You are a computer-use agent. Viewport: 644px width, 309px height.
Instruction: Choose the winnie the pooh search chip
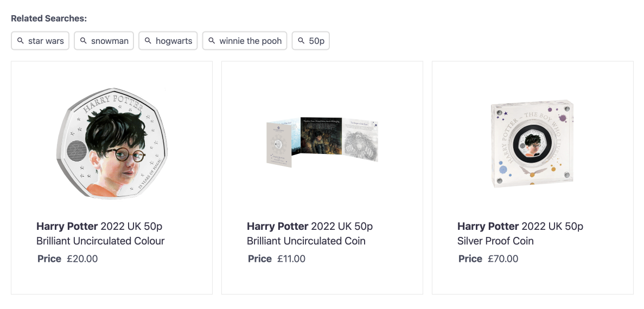coord(250,41)
